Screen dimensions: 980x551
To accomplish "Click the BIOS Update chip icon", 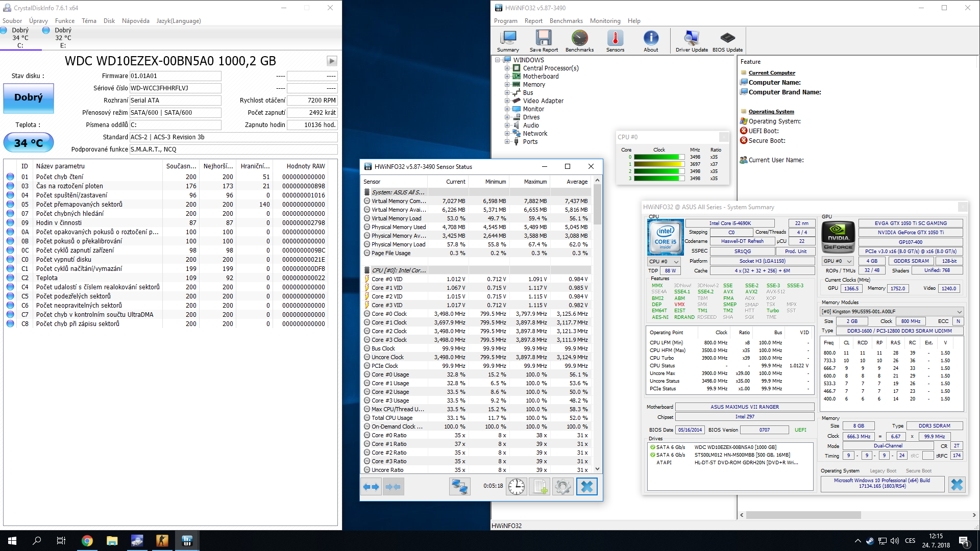I will point(727,41).
